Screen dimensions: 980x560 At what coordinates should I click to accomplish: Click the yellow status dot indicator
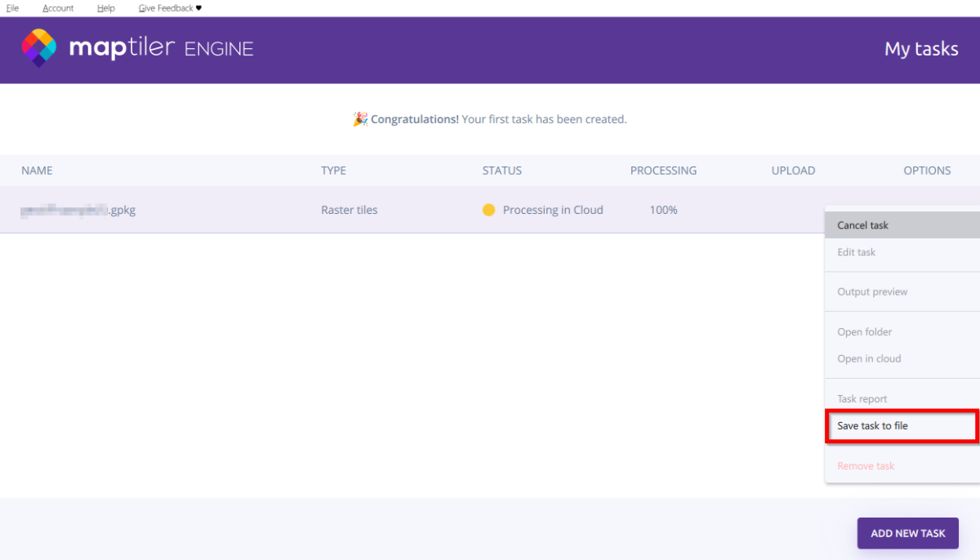[x=488, y=210]
